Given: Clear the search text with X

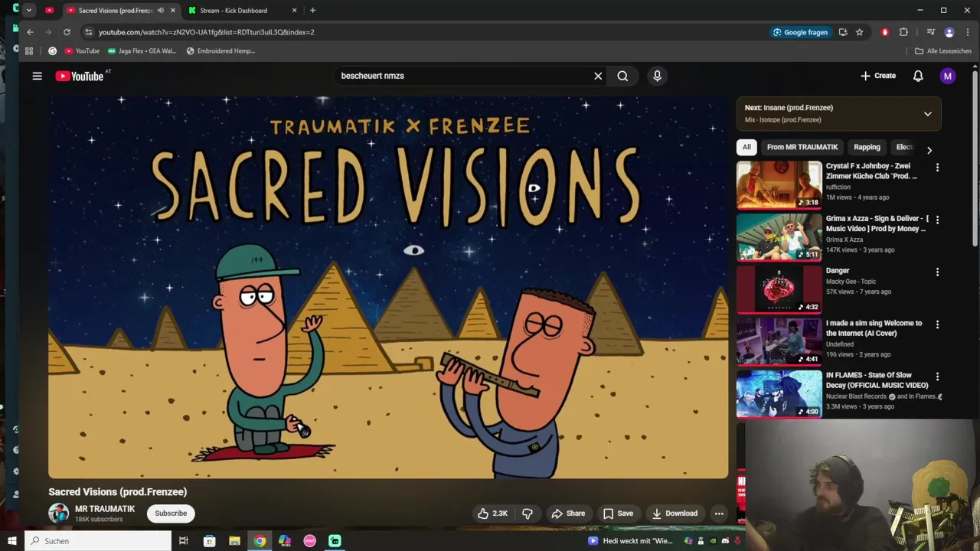Looking at the screenshot, I should click(x=598, y=76).
